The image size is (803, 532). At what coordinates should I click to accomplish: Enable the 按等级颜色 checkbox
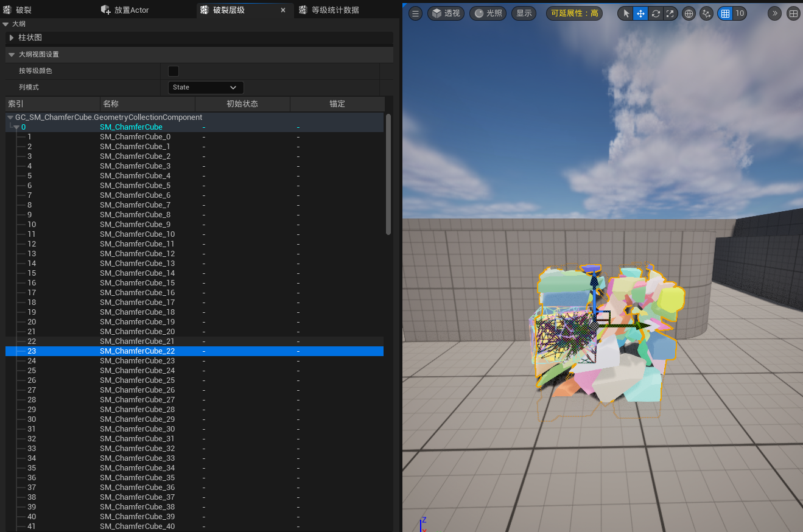[x=174, y=71]
